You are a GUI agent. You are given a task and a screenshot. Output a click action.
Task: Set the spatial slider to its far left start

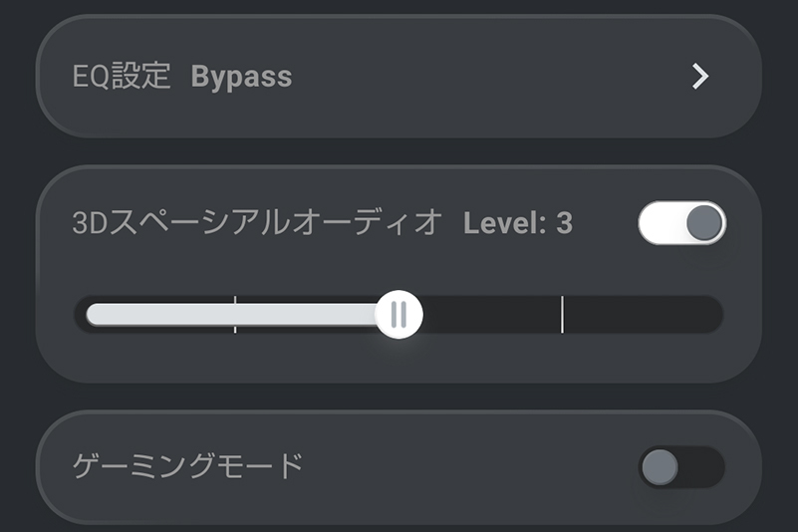pos(90,315)
